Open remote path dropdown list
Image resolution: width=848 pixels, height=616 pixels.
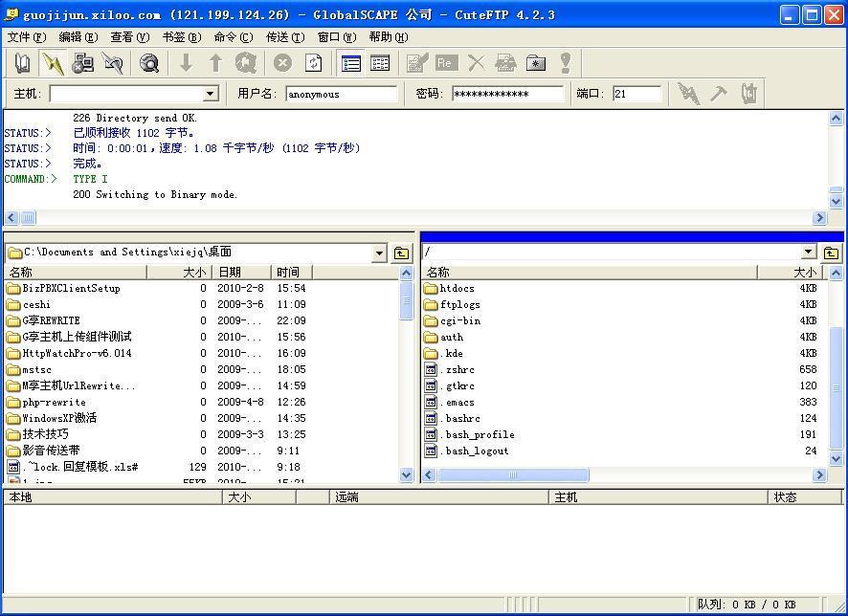tap(809, 253)
